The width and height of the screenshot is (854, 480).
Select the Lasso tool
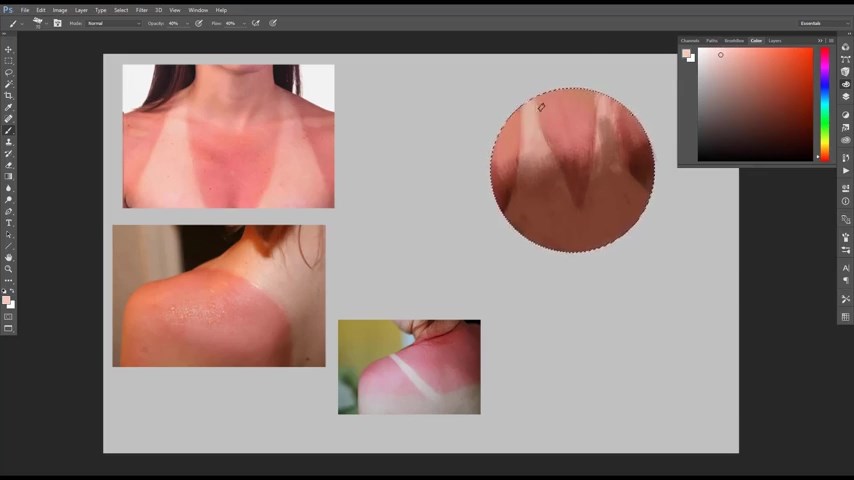click(9, 72)
